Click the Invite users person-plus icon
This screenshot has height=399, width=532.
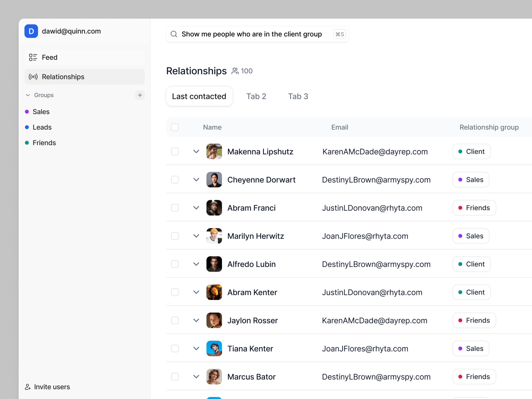point(28,387)
